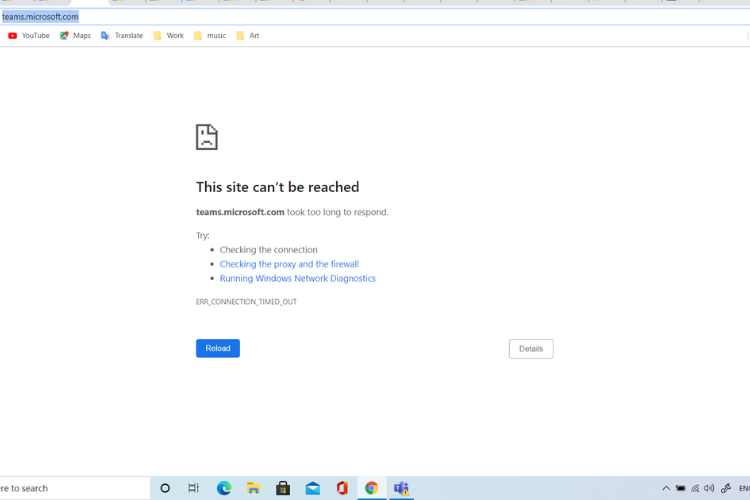This screenshot has height=500, width=750.
Task: Launch Microsoft Edge from the taskbar
Action: point(224,488)
